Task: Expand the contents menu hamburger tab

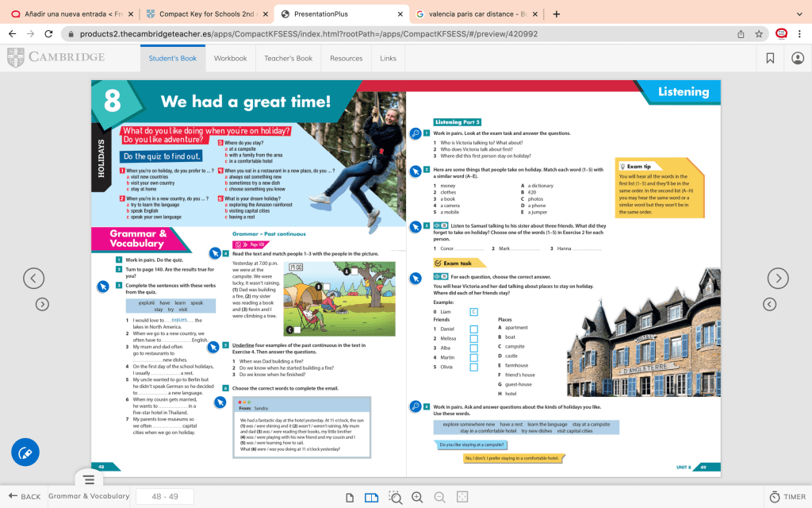Action: tap(89, 479)
